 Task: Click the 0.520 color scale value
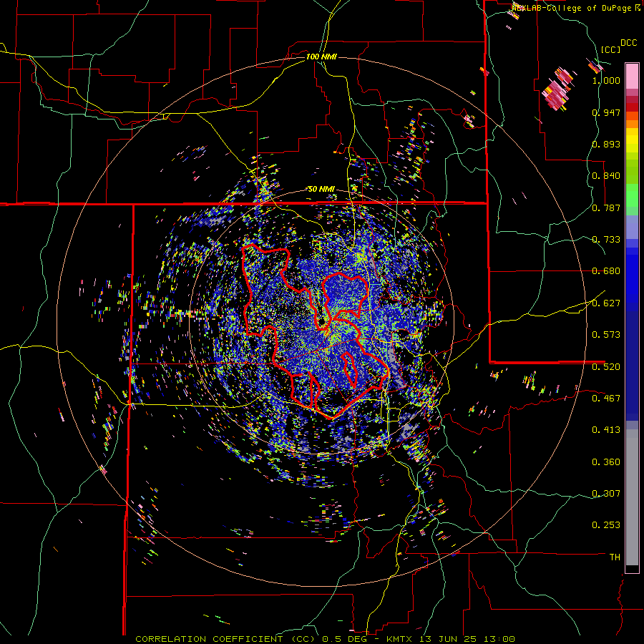[606, 367]
